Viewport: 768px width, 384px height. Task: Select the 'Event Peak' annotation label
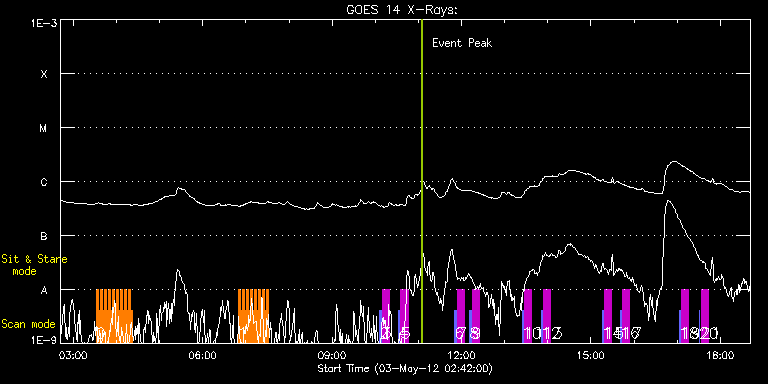point(462,43)
